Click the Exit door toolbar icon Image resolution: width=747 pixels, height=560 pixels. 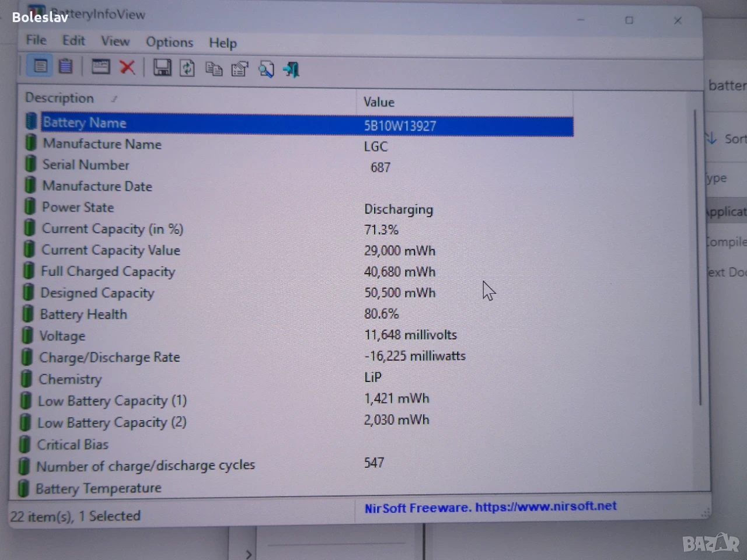291,70
